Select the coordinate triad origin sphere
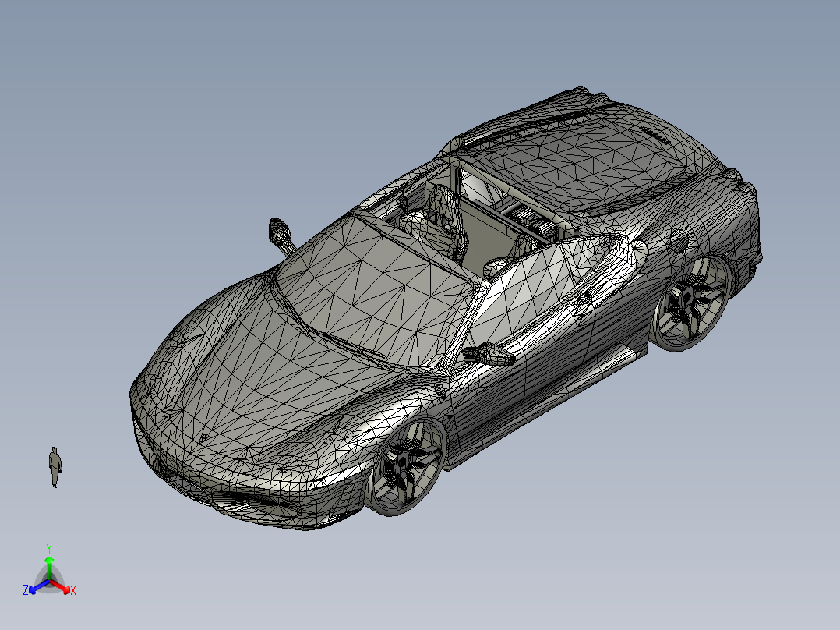The width and height of the screenshot is (840, 630). (x=49, y=580)
